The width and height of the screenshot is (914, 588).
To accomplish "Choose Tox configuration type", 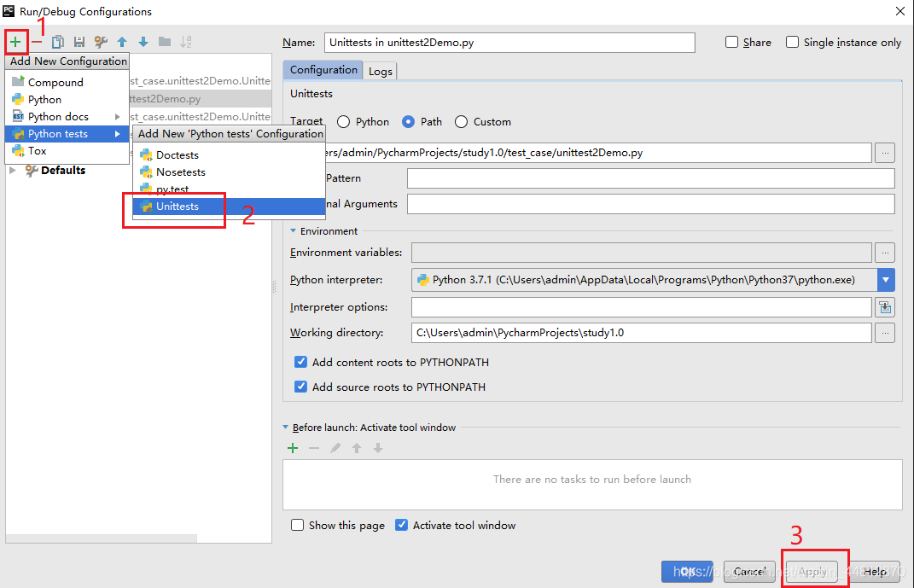I will click(x=67, y=151).
